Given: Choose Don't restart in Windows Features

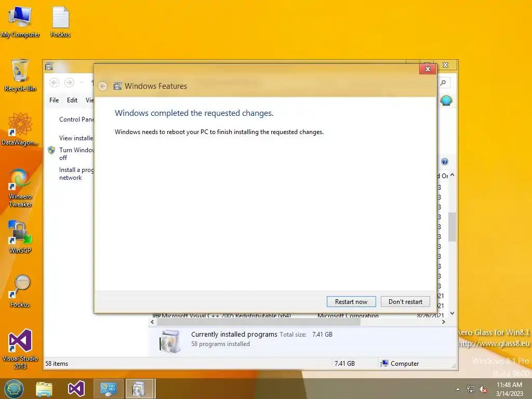Looking at the screenshot, I should 405,302.
